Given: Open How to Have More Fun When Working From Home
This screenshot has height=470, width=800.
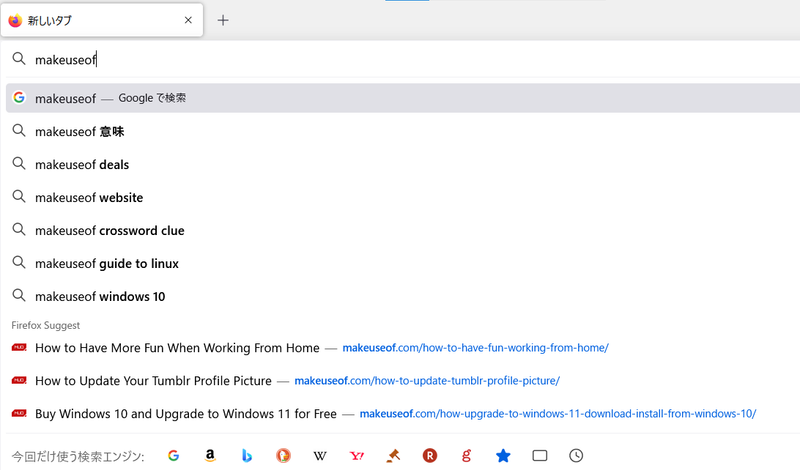Looking at the screenshot, I should coord(177,348).
